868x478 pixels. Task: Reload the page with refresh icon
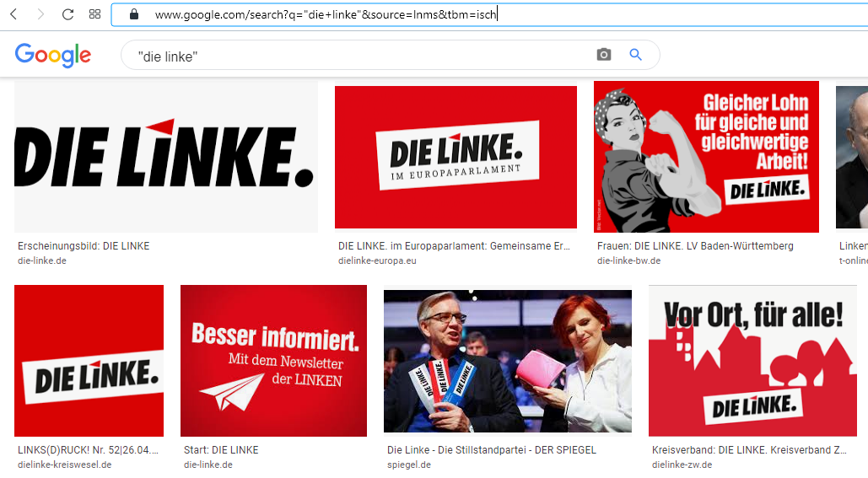pos(67,14)
